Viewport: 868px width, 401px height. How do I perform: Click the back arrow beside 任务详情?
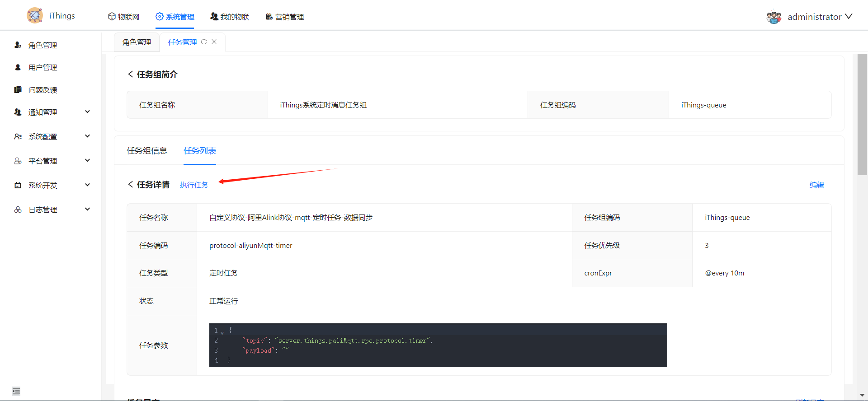130,184
